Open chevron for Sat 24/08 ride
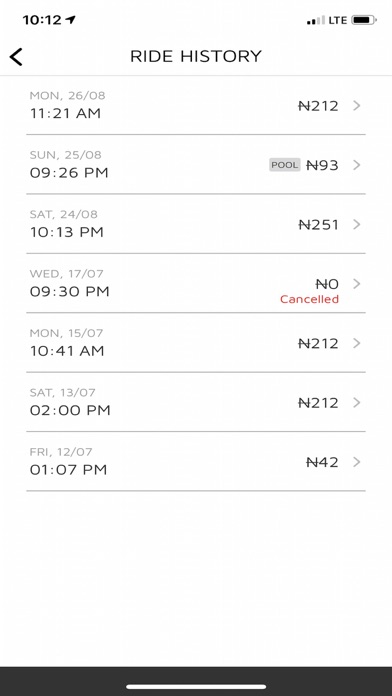Screen dimensions: 392x696 356,225
